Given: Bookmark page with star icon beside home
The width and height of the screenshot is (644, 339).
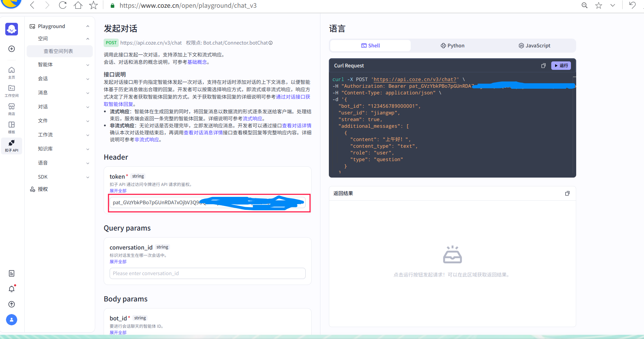Looking at the screenshot, I should pos(93,5).
